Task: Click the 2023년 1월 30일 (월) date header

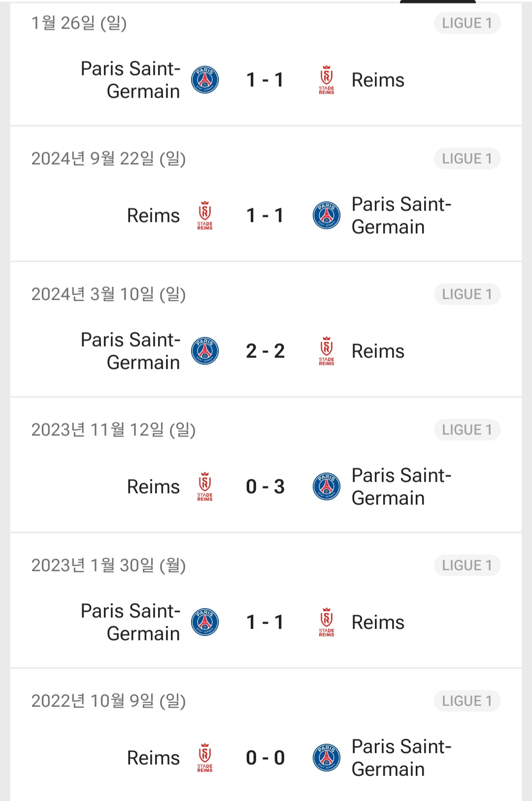Action: tap(108, 565)
